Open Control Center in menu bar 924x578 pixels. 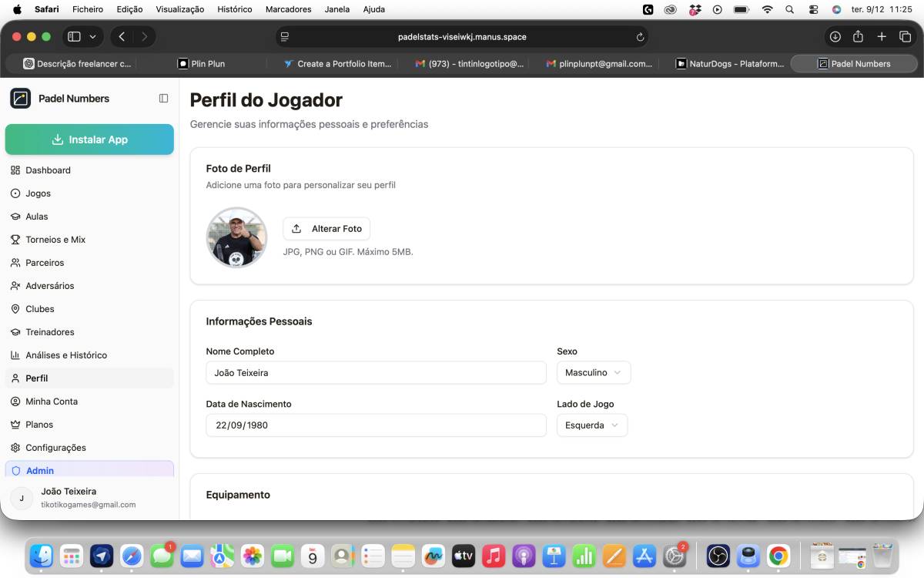pos(813,9)
